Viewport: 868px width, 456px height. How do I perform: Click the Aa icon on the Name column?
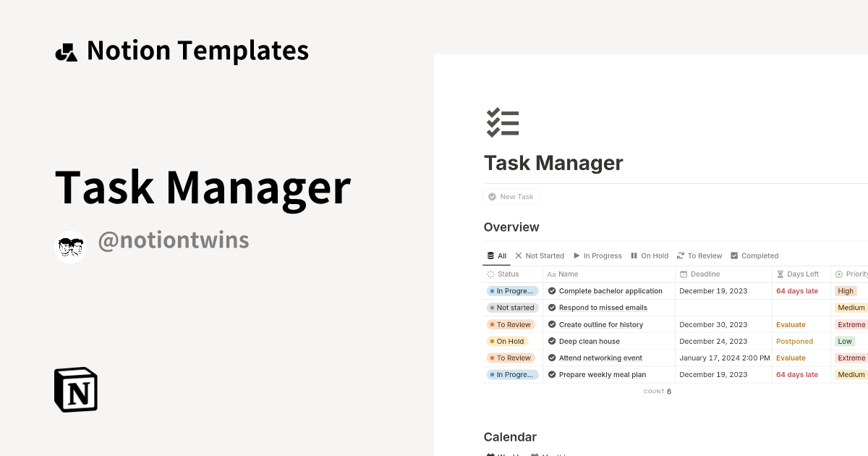pos(551,274)
